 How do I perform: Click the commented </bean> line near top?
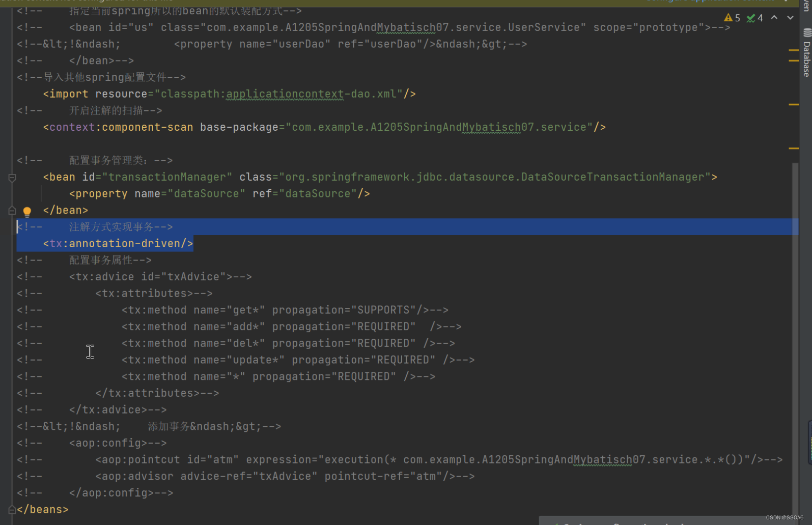pos(75,61)
